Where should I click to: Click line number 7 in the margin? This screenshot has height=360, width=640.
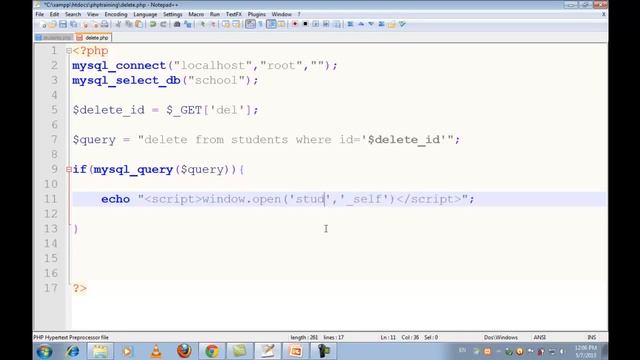54,140
